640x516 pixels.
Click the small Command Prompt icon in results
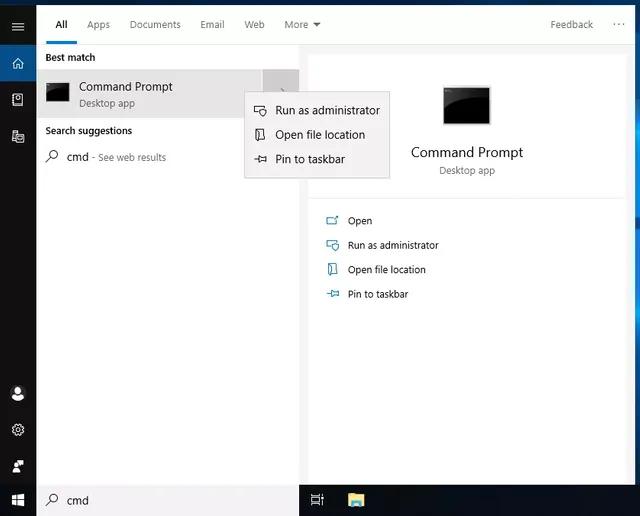pos(58,92)
